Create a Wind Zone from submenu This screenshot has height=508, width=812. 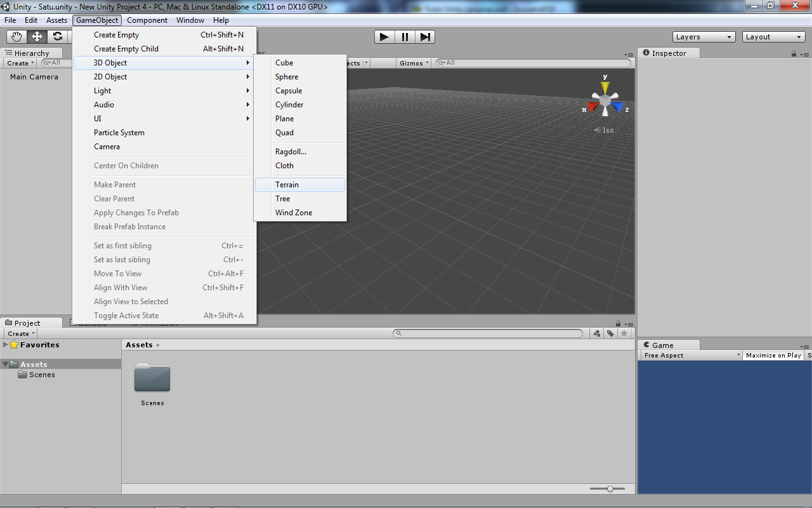300,213
